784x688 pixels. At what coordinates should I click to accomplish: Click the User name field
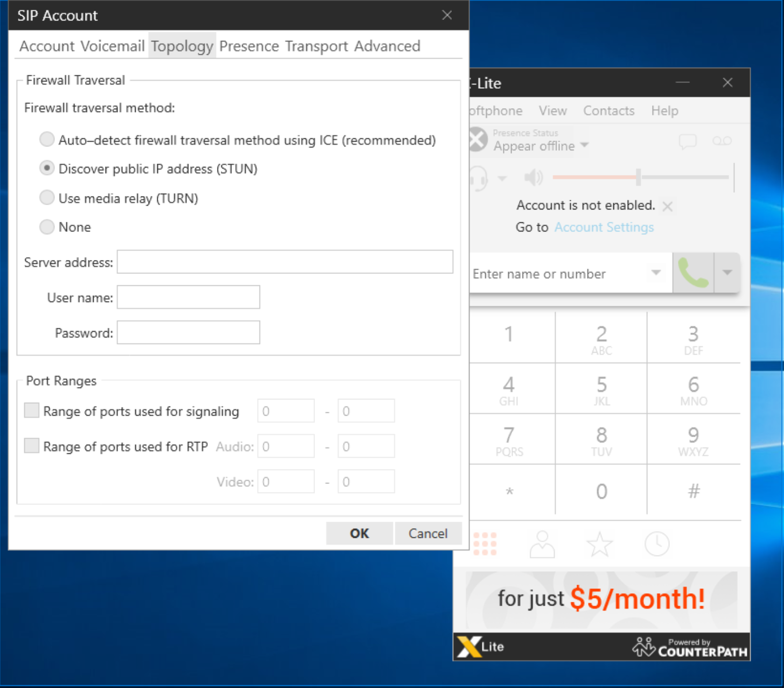(188, 297)
